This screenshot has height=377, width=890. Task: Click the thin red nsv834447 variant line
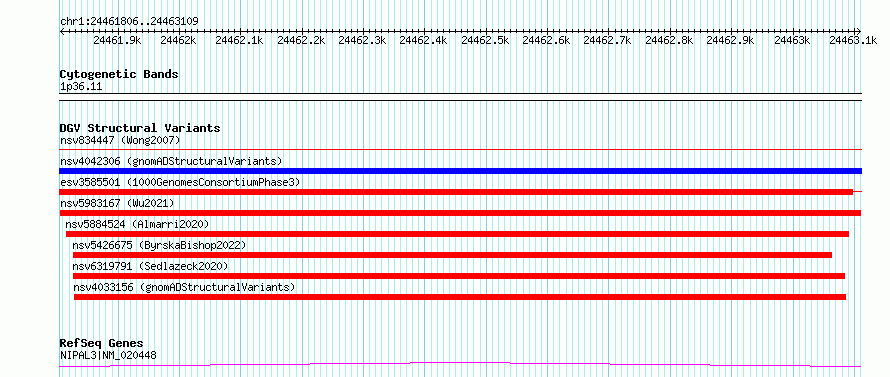tap(461, 149)
